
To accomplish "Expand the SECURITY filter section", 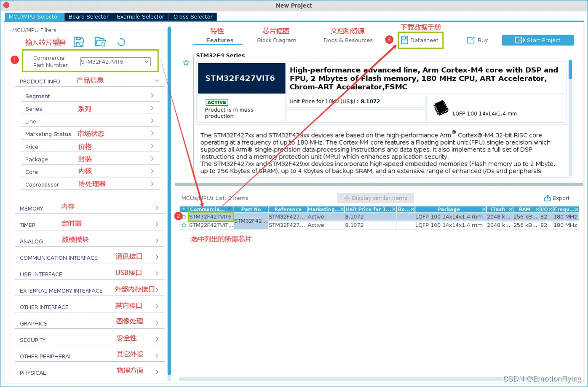I will (x=157, y=339).
